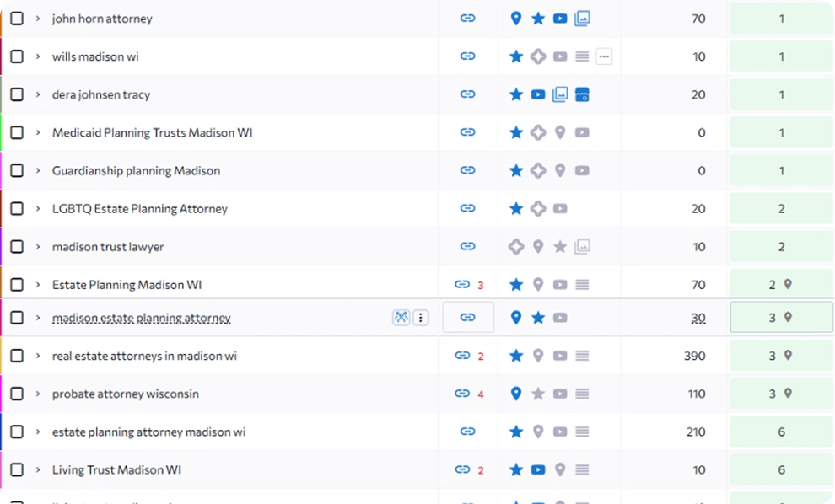The width and height of the screenshot is (835, 504).
Task: Tick the checkbox for "real estate attorneys in madison wi"
Action: point(17,356)
